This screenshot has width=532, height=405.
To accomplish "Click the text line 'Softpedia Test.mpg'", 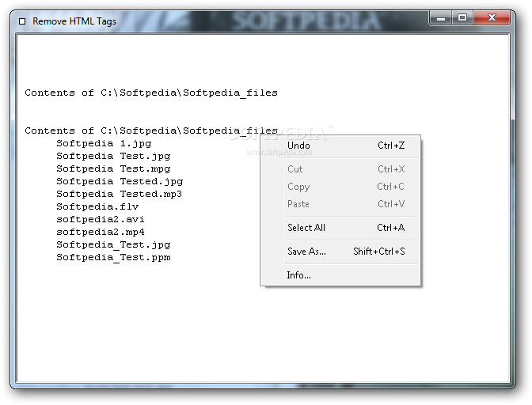I will pos(113,168).
